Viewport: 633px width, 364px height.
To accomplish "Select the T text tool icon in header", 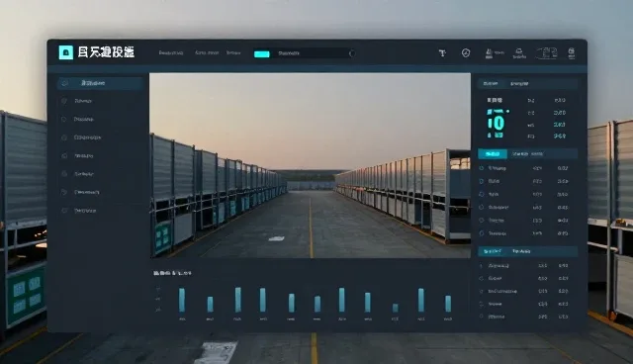I will click(x=442, y=52).
